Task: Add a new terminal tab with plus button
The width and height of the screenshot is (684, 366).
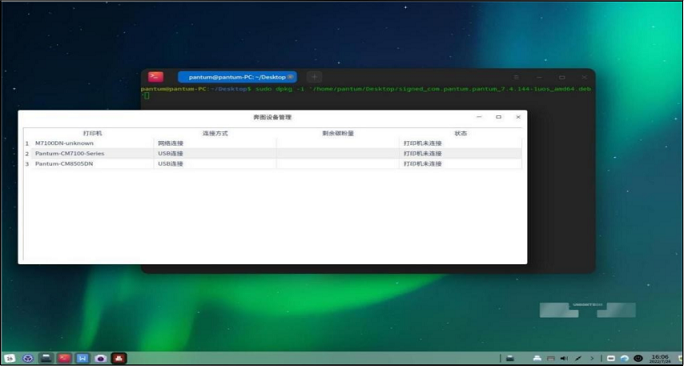Action: 314,77
